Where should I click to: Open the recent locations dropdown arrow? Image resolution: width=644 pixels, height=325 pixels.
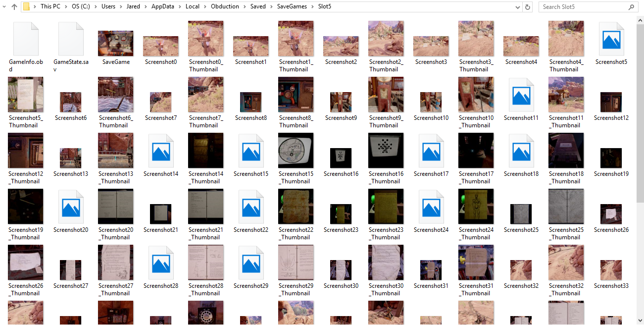tap(3, 7)
